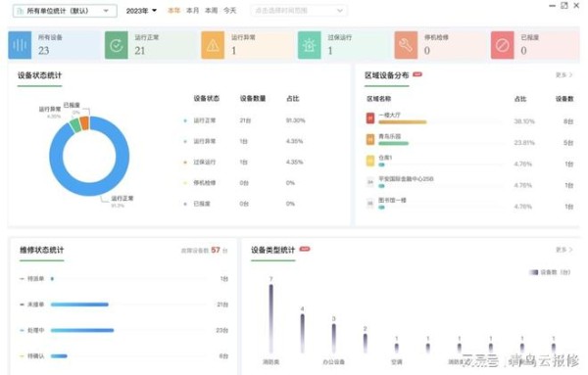The width and height of the screenshot is (588, 375).
Task: Open the 2023年 year selector
Action: click(x=141, y=11)
